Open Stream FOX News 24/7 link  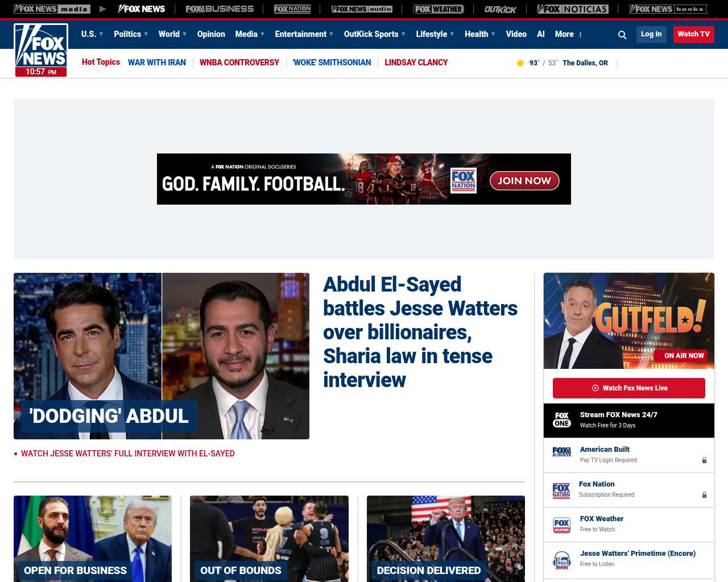(619, 415)
